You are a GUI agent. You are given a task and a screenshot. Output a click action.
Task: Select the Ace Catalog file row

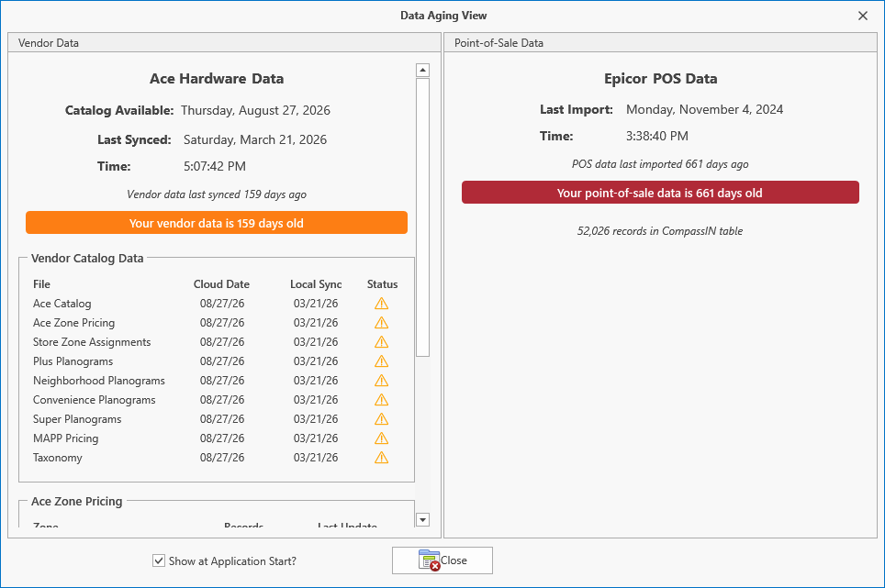(214, 304)
